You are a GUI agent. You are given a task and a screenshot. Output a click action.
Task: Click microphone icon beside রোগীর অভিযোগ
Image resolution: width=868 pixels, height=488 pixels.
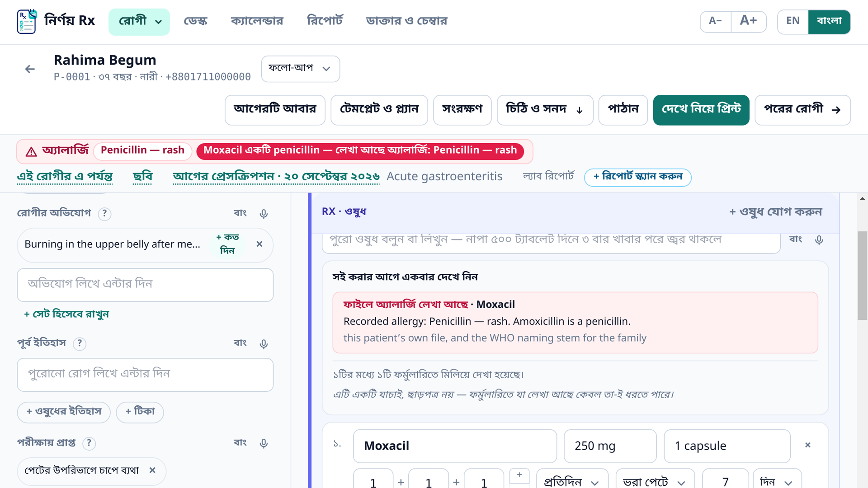(x=264, y=213)
